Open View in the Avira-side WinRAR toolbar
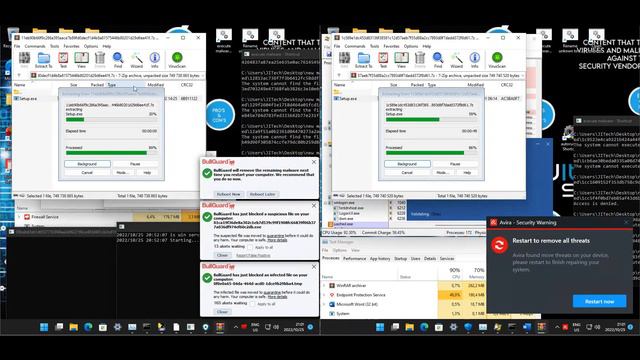 [401, 60]
